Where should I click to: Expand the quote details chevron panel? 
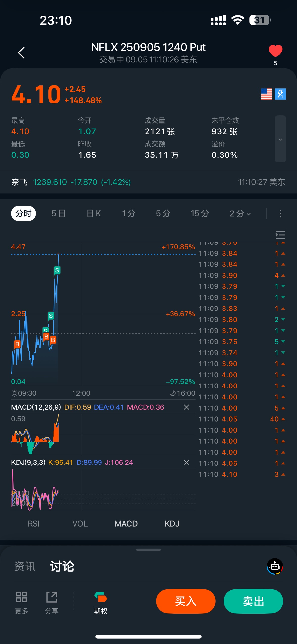(280, 139)
